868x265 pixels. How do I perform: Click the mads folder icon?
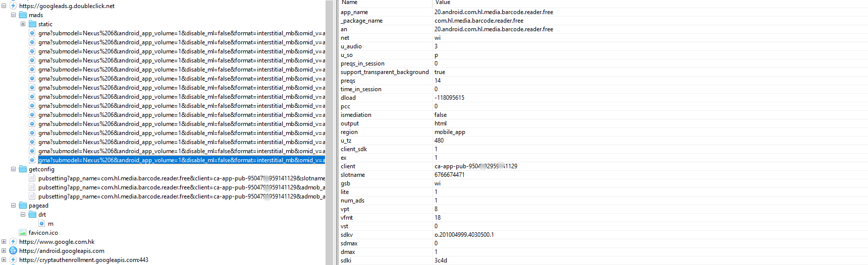23,15
